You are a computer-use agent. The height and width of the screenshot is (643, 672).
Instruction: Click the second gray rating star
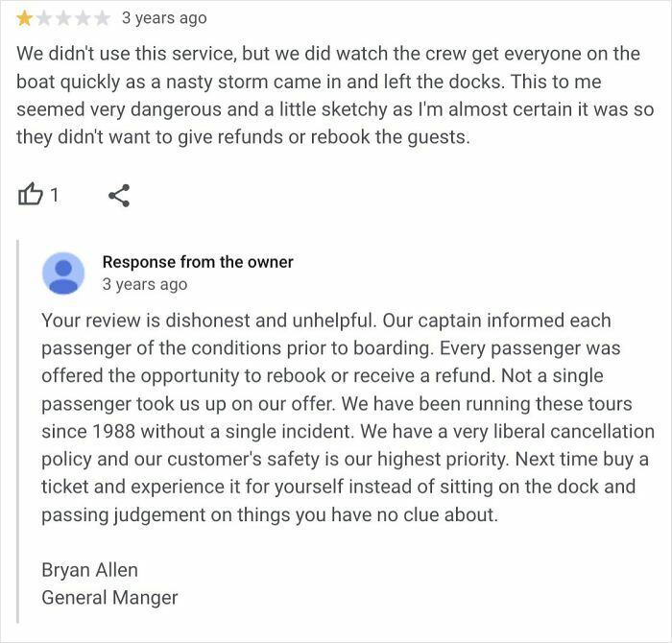[x=42, y=18]
